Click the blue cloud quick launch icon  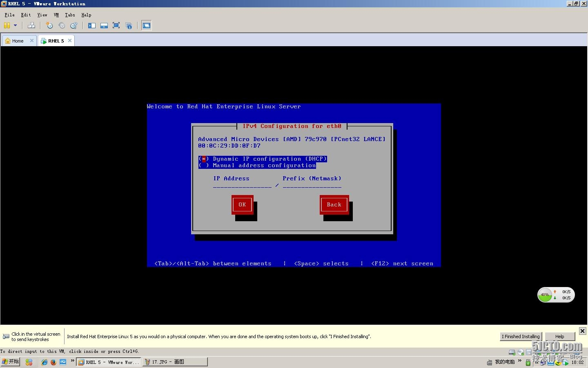(63, 362)
